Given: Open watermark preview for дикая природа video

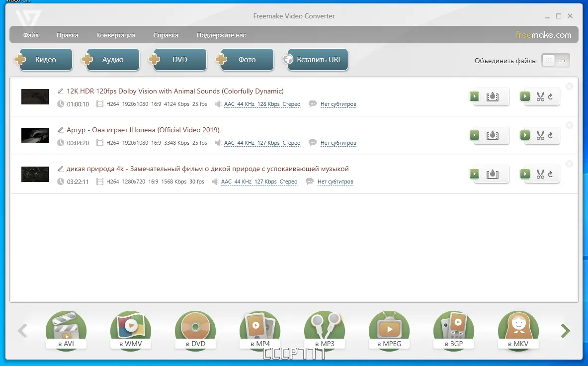Looking at the screenshot, I should tap(490, 174).
